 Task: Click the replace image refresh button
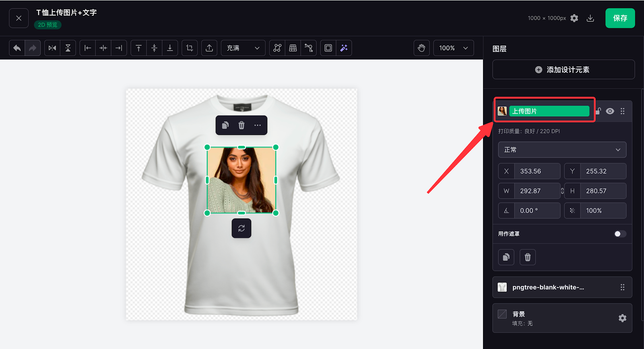coord(242,228)
